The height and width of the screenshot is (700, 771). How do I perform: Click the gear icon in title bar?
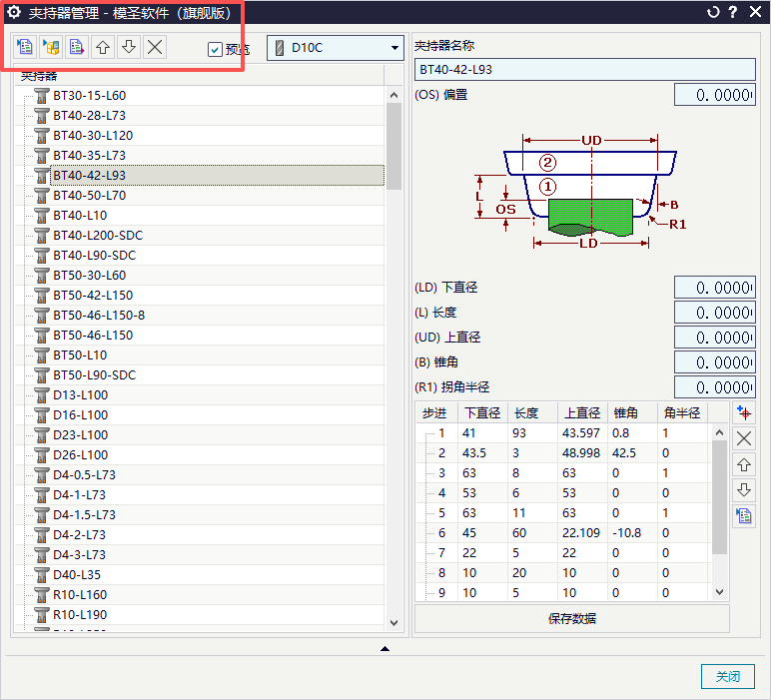pyautogui.click(x=14, y=12)
